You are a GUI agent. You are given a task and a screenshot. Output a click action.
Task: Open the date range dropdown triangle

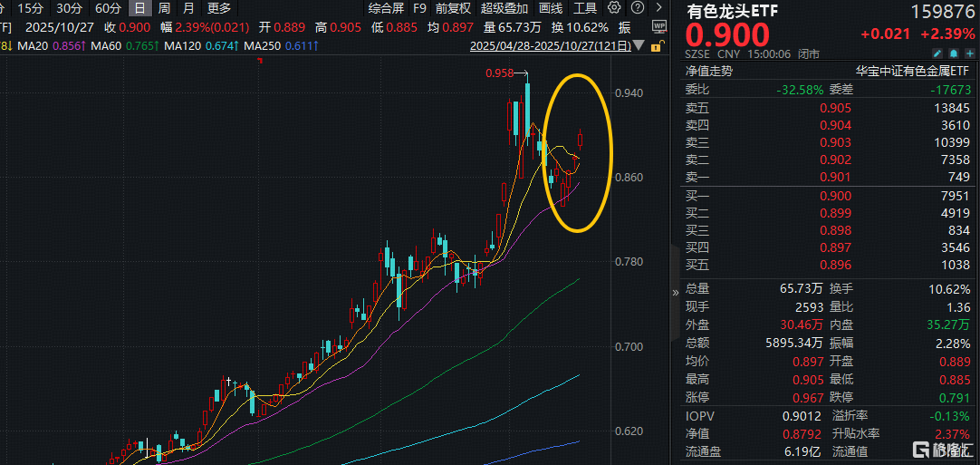pyautogui.click(x=639, y=45)
